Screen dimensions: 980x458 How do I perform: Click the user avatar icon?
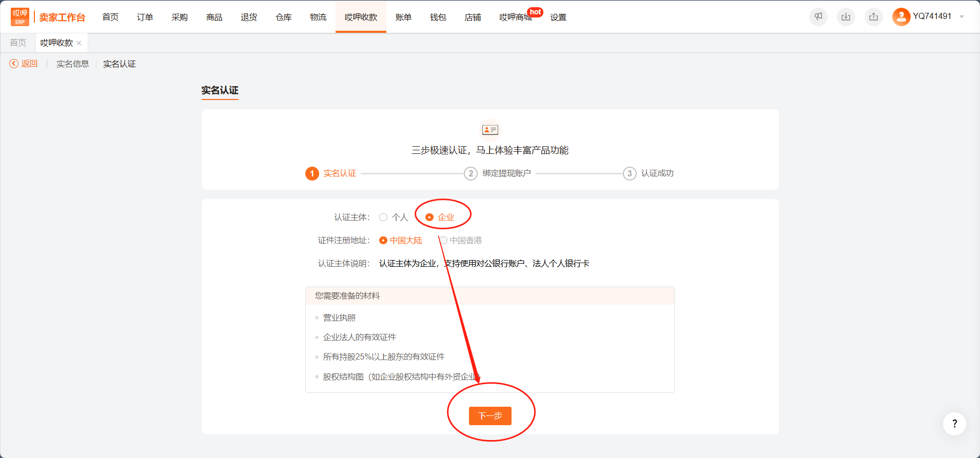tap(901, 17)
